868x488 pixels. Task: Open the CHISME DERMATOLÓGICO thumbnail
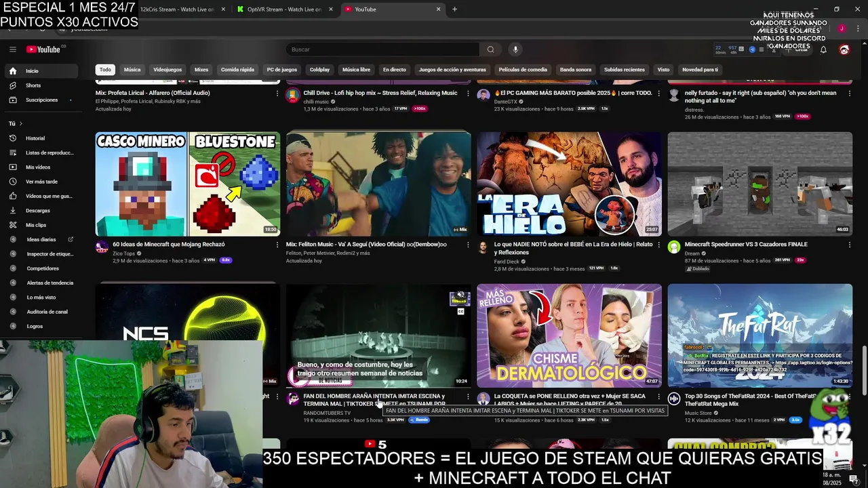(x=569, y=335)
